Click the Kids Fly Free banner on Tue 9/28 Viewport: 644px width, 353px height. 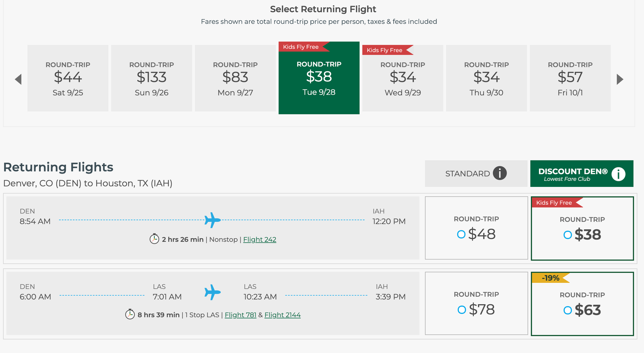coord(301,46)
